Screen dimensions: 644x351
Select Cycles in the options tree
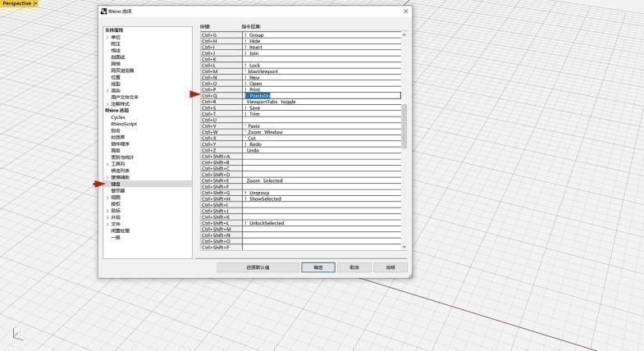point(118,117)
